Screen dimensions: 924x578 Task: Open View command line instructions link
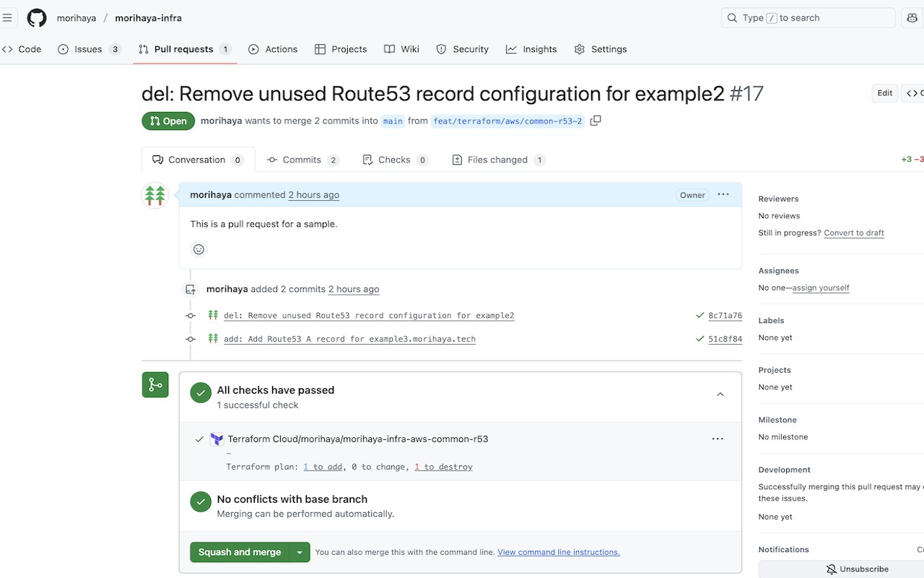click(x=558, y=552)
